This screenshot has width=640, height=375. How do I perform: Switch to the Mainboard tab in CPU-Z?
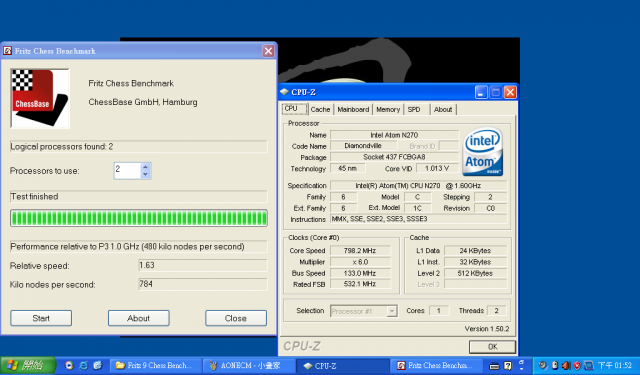point(353,109)
